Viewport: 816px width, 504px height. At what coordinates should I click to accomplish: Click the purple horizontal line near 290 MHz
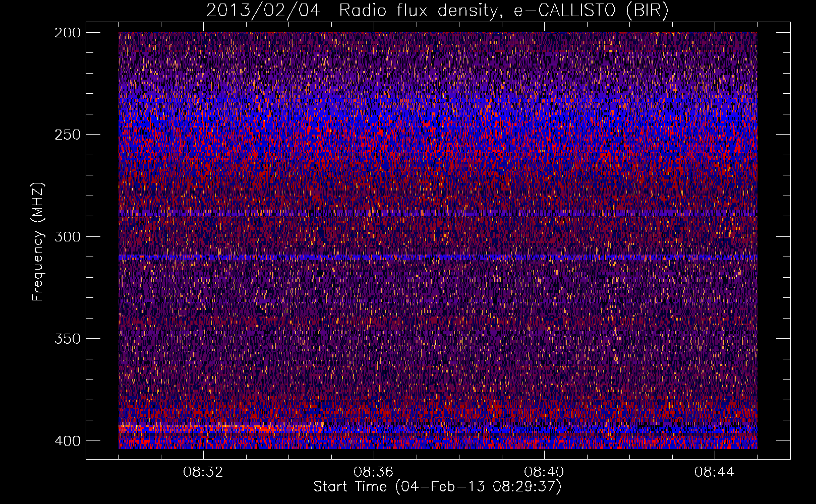pos(438,214)
